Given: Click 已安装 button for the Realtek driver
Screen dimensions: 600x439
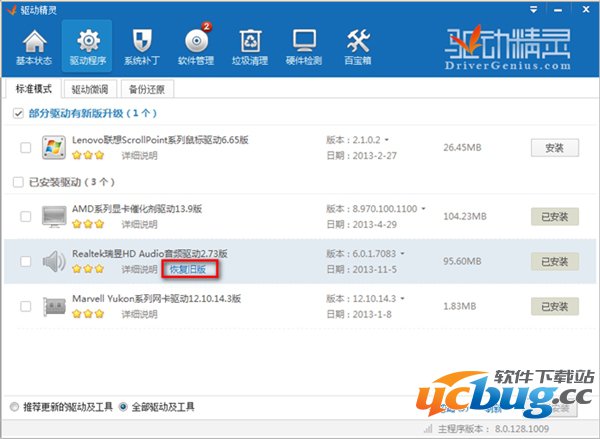Looking at the screenshot, I should tap(554, 262).
